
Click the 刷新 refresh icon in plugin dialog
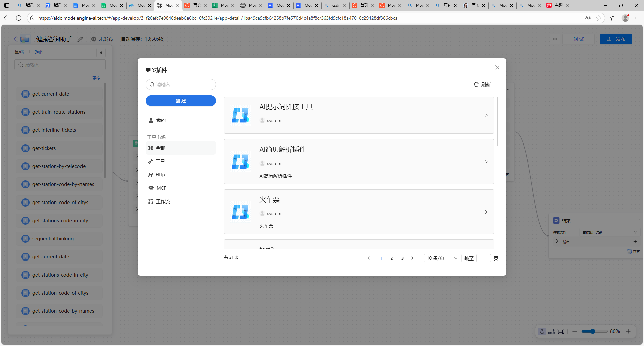click(476, 84)
